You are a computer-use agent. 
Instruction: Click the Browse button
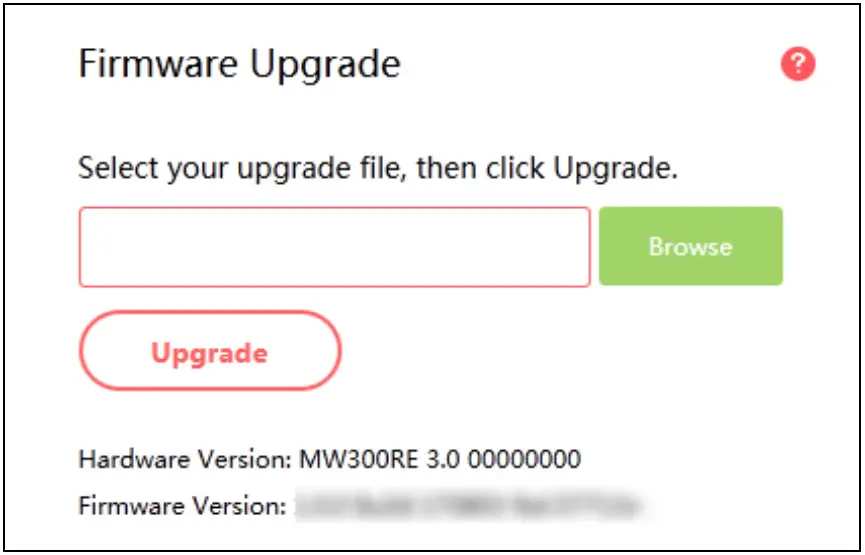[691, 246]
